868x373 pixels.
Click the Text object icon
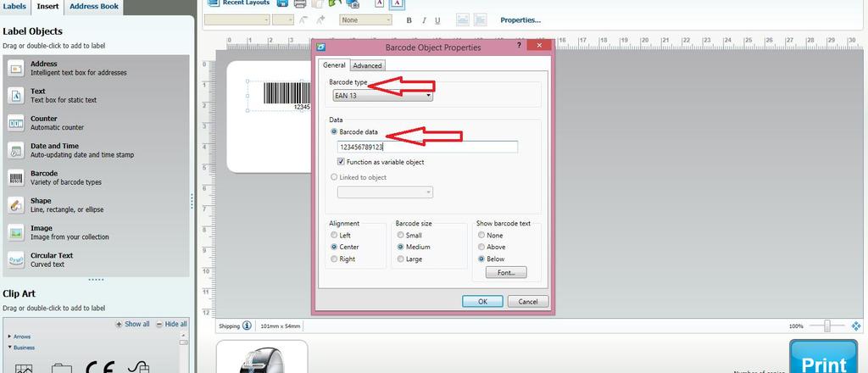click(x=15, y=96)
